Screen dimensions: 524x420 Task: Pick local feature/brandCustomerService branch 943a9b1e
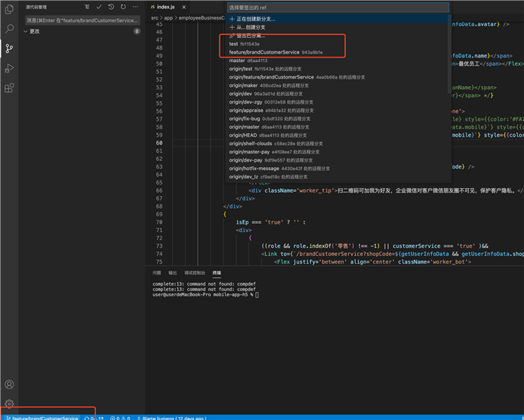337,53
